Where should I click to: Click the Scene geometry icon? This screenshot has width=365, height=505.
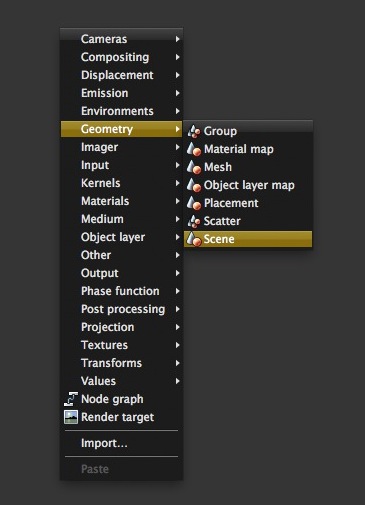click(194, 239)
